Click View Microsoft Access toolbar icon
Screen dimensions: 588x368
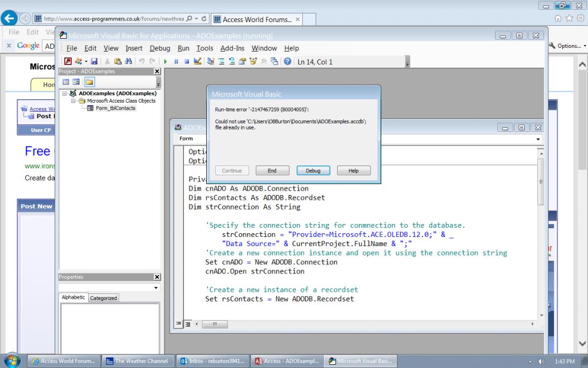click(68, 61)
